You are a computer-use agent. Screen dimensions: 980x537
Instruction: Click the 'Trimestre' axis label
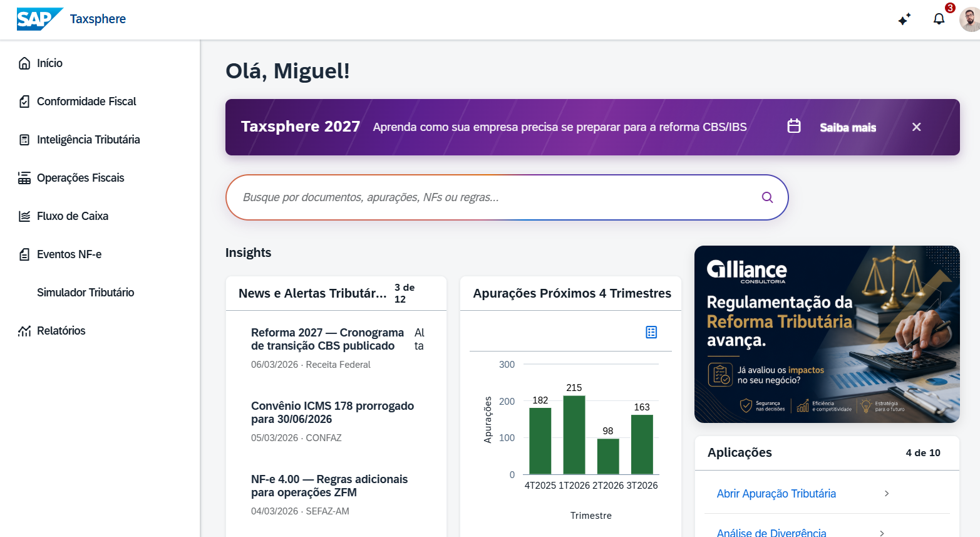tap(591, 516)
